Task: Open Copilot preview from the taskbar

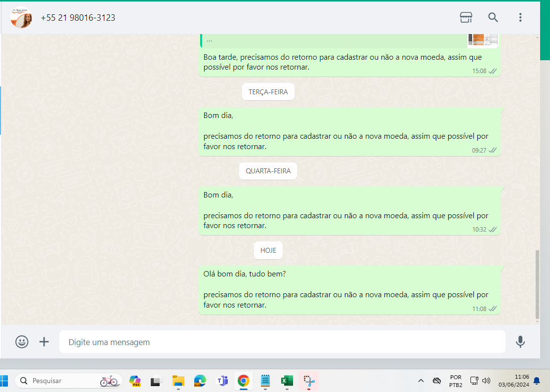Action: coord(135,381)
